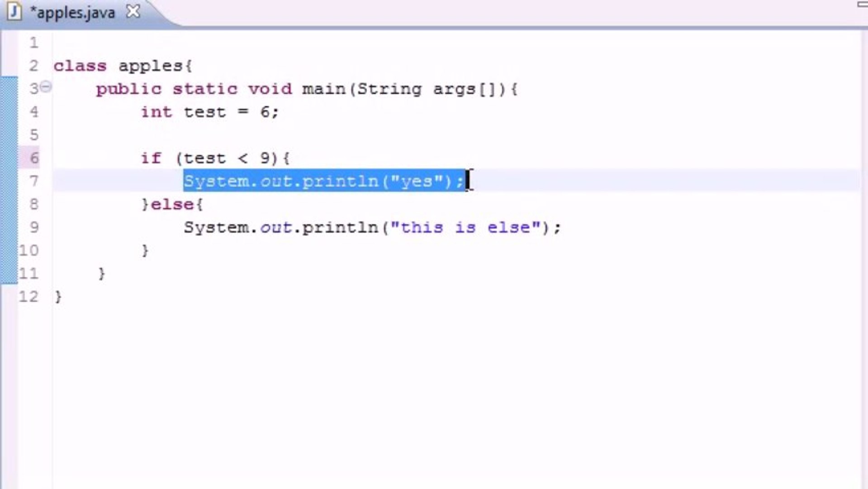Viewport: 868px width, 489px height.
Task: Click the highlighted println("yes") statement
Action: tap(323, 181)
